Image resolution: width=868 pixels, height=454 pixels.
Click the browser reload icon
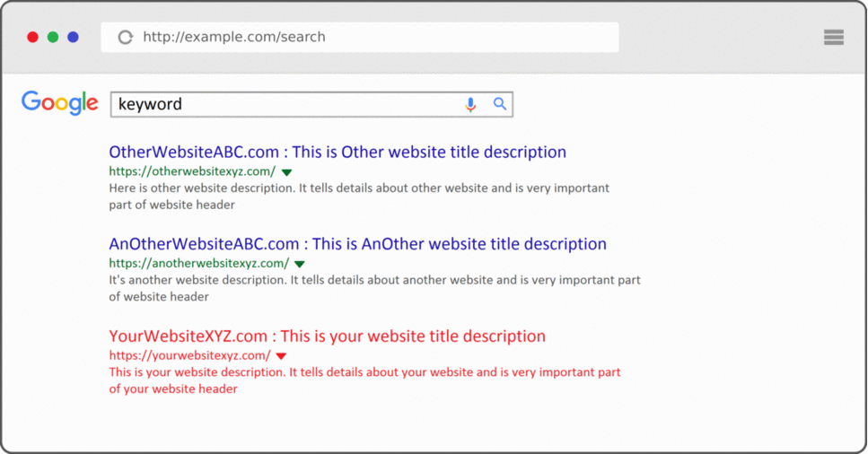point(126,37)
